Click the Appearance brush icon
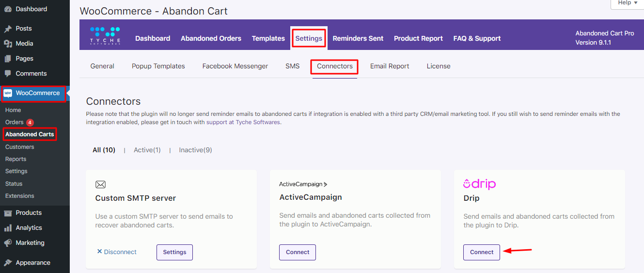The width and height of the screenshot is (644, 273). coord(8,263)
